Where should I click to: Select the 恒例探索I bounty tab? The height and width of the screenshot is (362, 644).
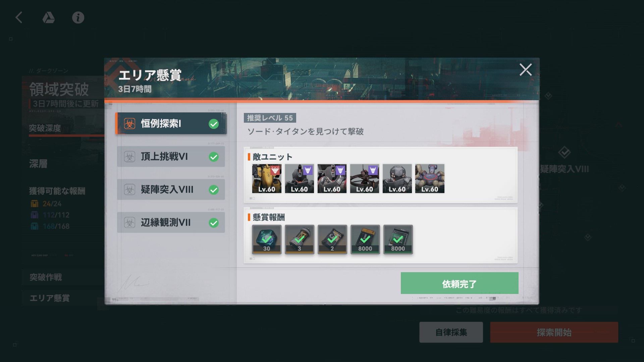coord(171,124)
